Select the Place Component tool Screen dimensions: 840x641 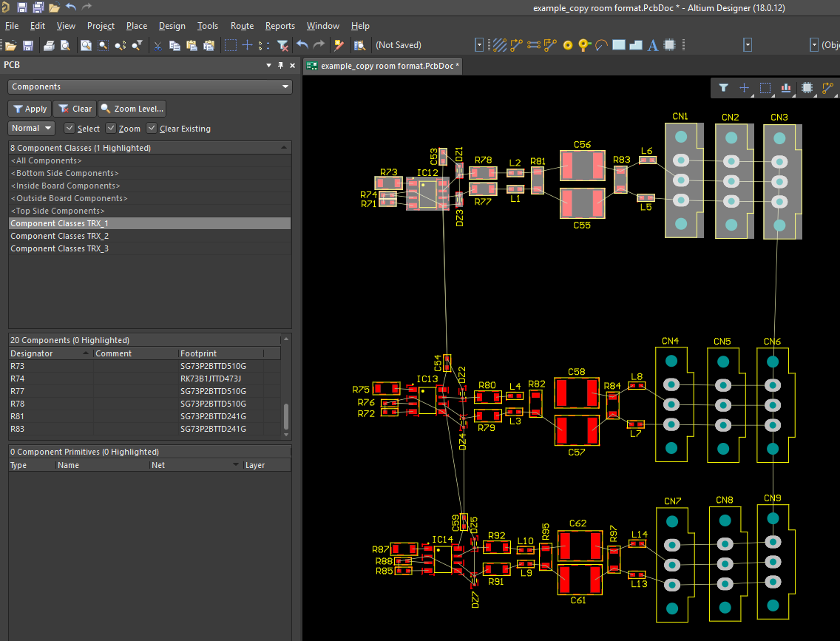pyautogui.click(x=669, y=44)
